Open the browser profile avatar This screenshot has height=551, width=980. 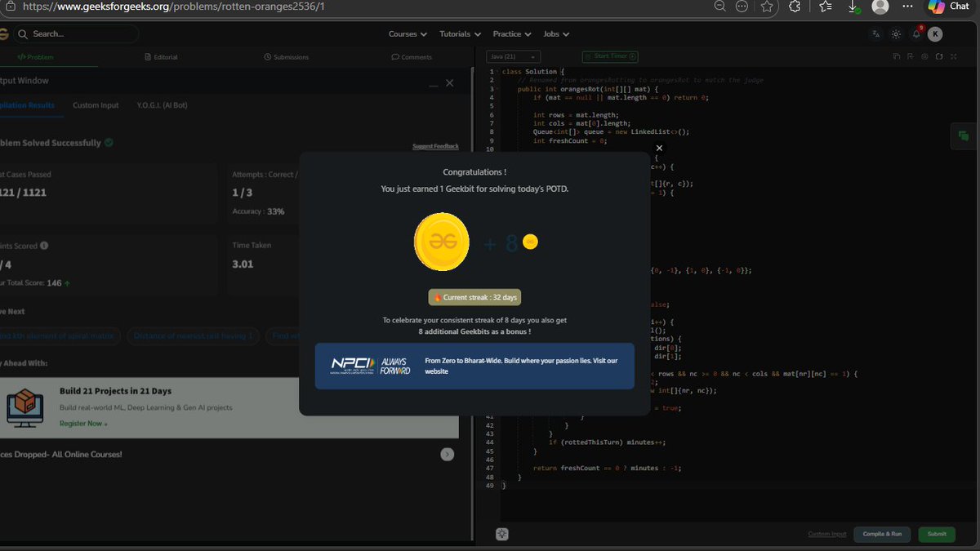880,7
